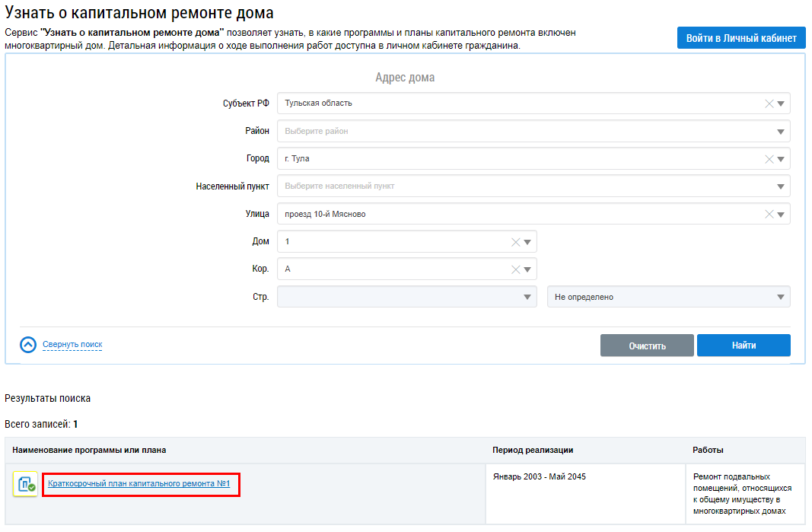
Task: Clear the Кор. field value with X
Action: tap(515, 269)
